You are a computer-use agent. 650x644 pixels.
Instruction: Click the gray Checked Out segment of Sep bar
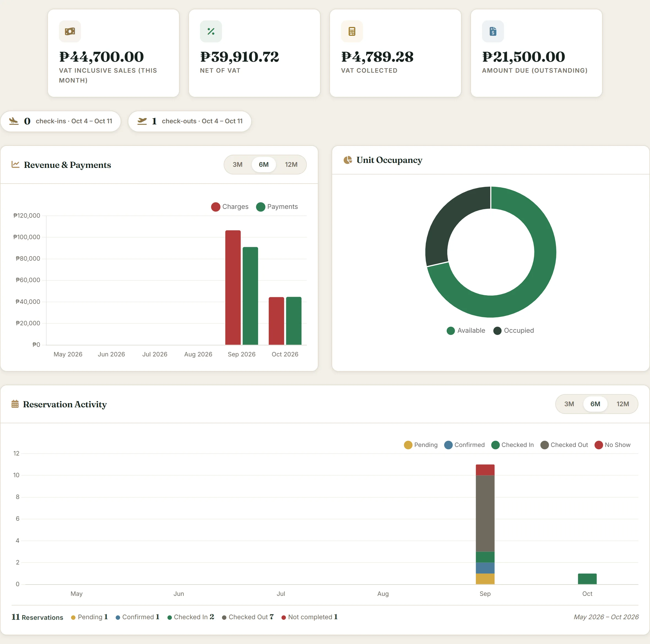[x=485, y=513]
